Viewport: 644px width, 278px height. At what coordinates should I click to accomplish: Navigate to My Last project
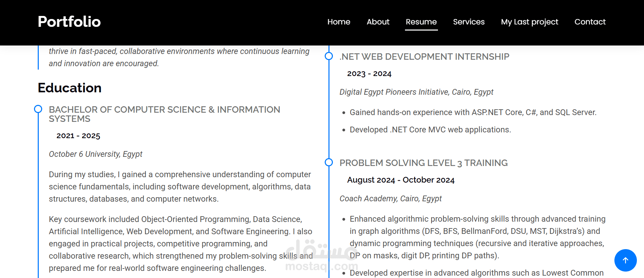(529, 22)
